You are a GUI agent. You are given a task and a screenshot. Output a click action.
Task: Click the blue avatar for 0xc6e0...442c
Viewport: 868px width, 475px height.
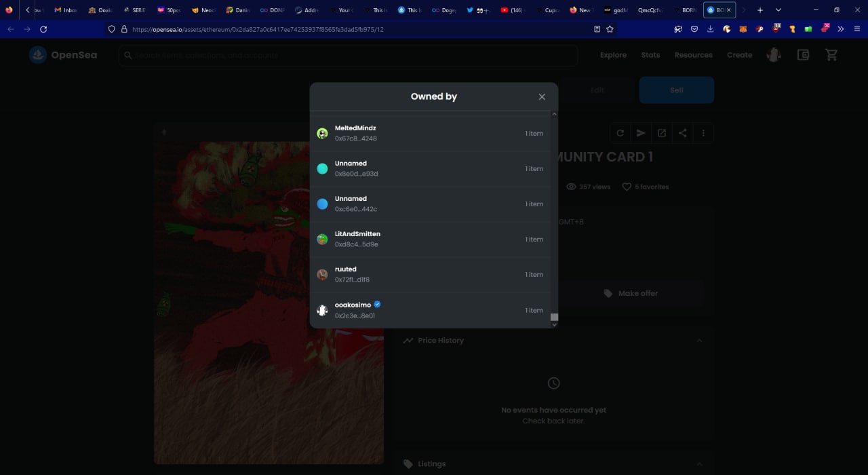tap(322, 204)
